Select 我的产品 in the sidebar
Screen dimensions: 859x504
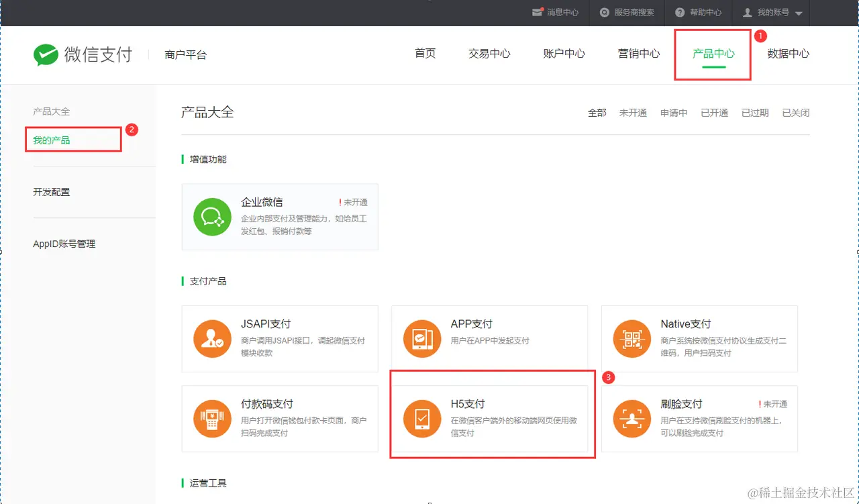52,140
